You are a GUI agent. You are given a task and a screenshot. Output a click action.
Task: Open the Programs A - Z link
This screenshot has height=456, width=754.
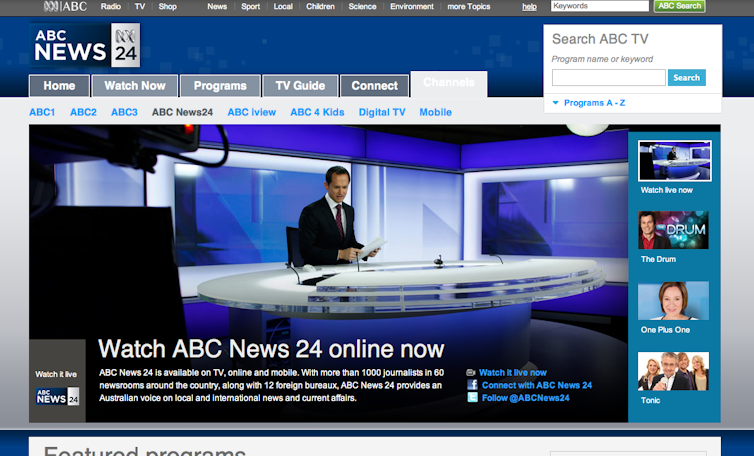pos(594,102)
